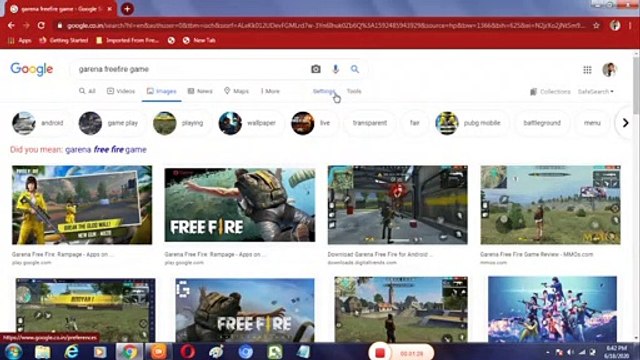640x360 pixels.
Task: Open the colorful character group artwork thumbnail
Action: click(x=552, y=309)
